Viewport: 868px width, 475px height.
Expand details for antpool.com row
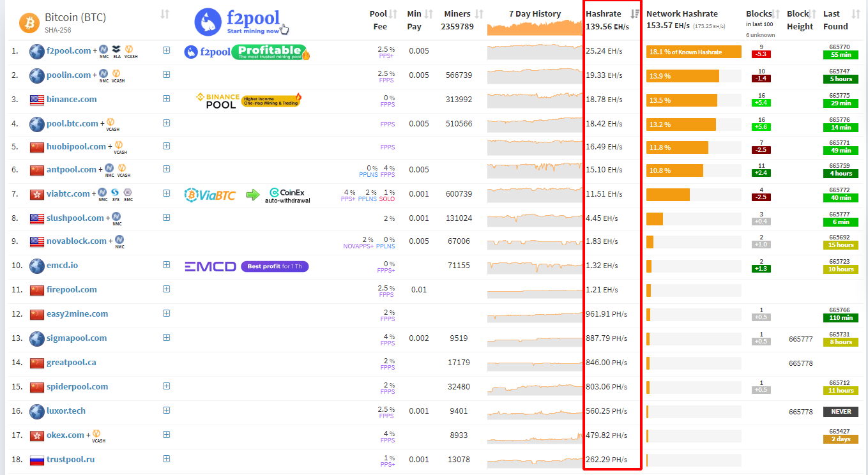pyautogui.click(x=167, y=169)
